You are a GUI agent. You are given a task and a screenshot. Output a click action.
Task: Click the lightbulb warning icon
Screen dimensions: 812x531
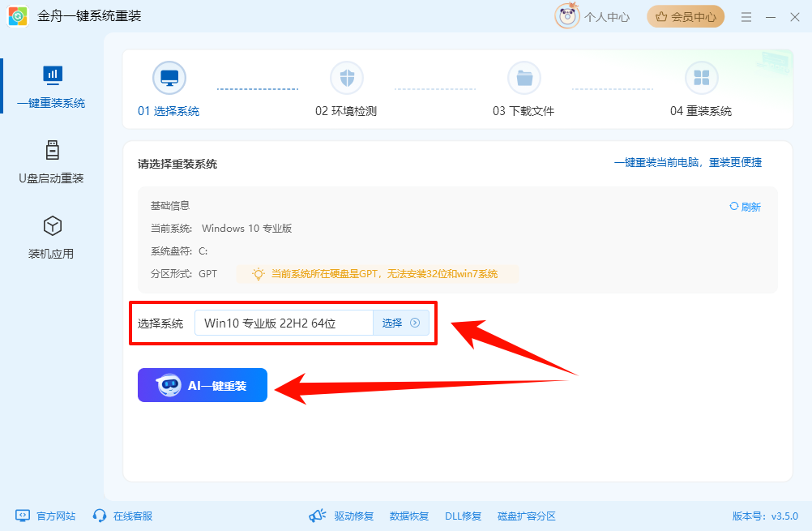point(258,274)
